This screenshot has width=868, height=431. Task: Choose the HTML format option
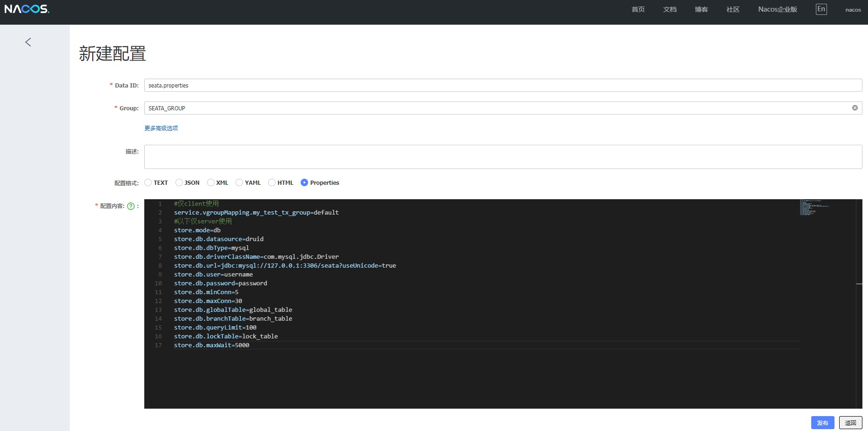pos(272,183)
